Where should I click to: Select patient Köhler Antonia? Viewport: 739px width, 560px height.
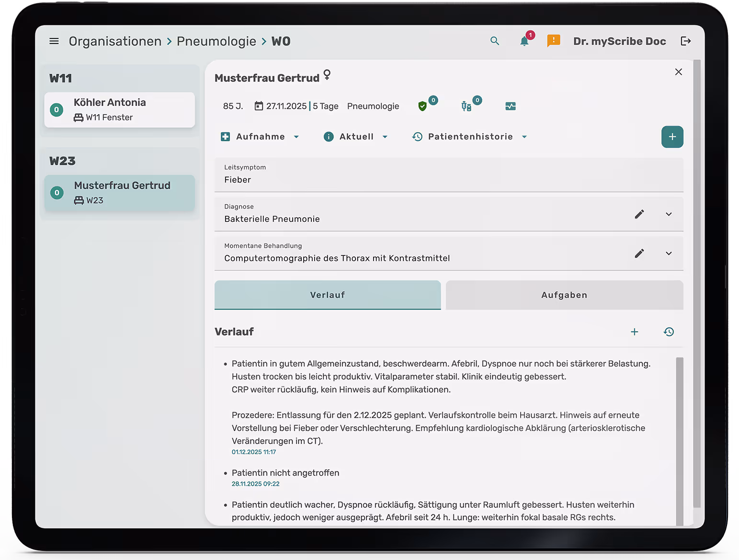coord(119,110)
